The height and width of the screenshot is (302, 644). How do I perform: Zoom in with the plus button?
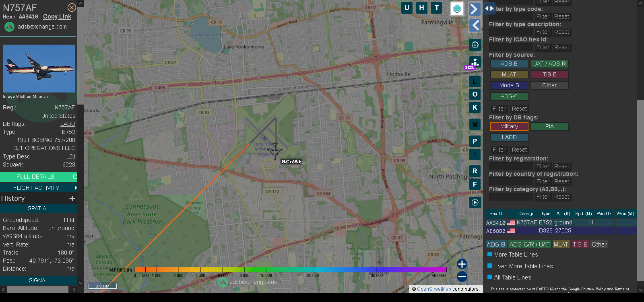[x=462, y=264]
